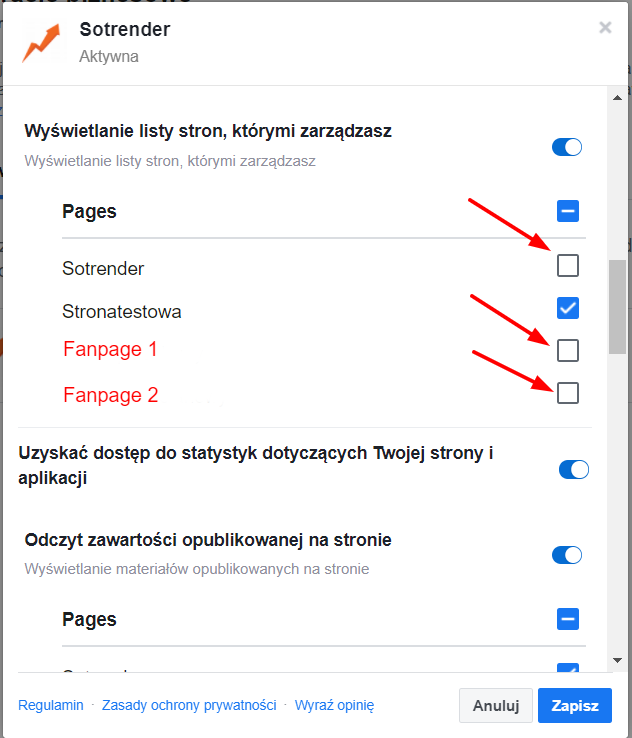Image resolution: width=632 pixels, height=738 pixels.
Task: Uncheck the Stronatestowa page checkbox
Action: 568,308
